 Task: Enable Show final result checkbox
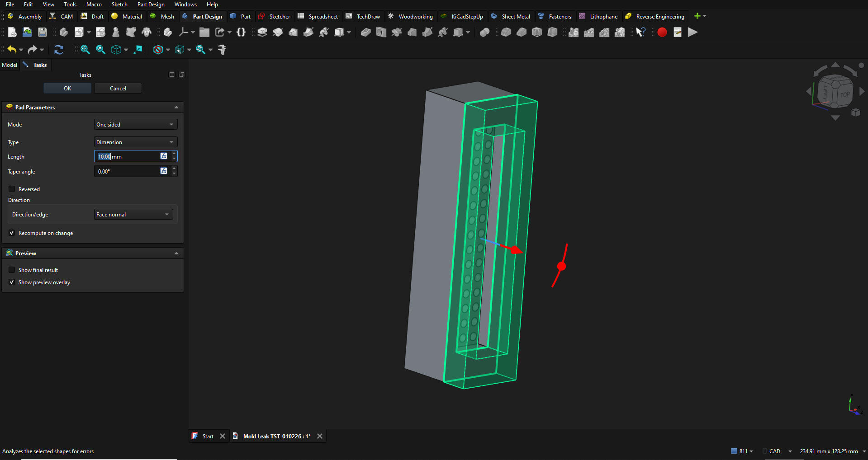[12, 270]
